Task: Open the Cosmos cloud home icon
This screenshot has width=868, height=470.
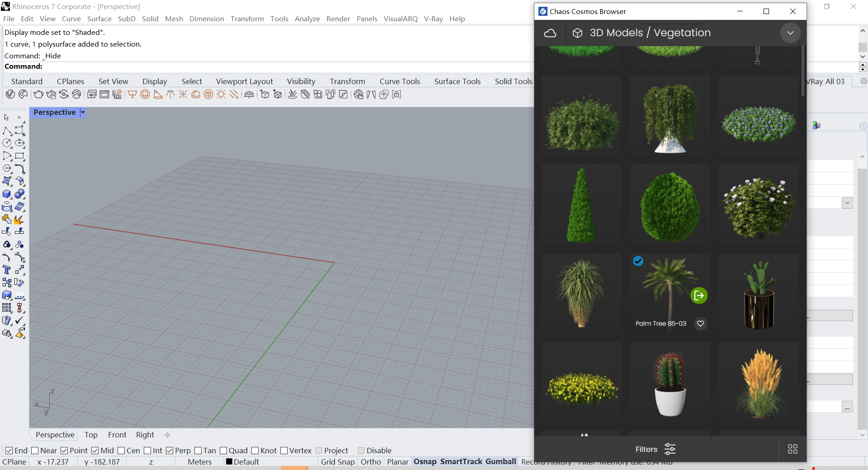Action: (x=550, y=33)
